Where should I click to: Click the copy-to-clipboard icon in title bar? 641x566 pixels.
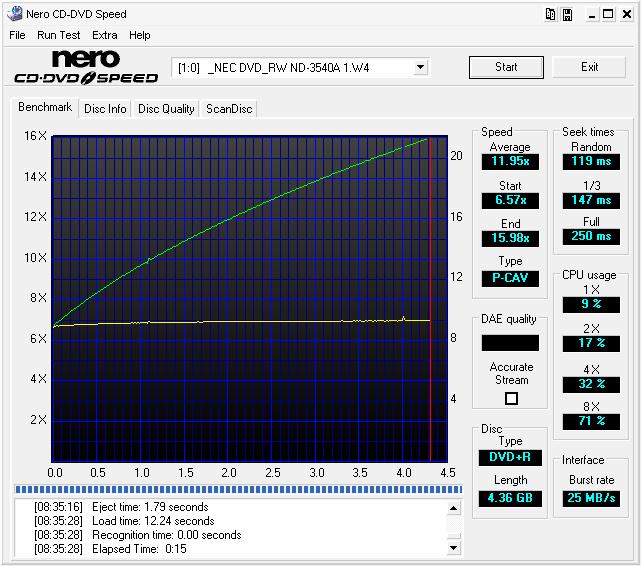click(x=551, y=14)
